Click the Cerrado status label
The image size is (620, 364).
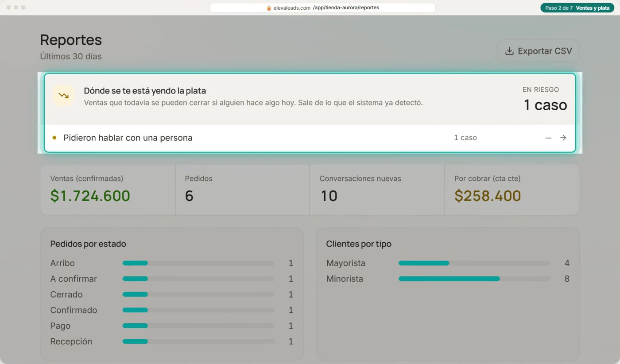pos(66,294)
